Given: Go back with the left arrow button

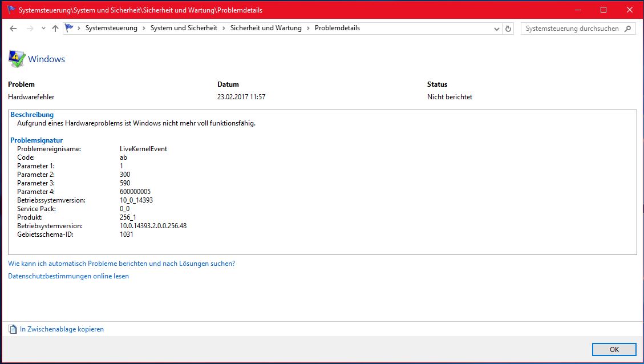Looking at the screenshot, I should point(13,29).
